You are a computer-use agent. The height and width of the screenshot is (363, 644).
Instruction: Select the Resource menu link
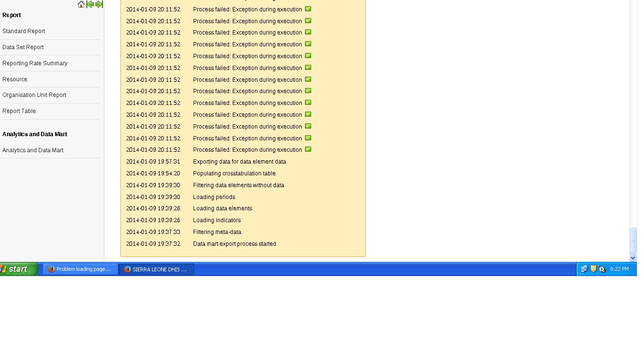point(15,79)
